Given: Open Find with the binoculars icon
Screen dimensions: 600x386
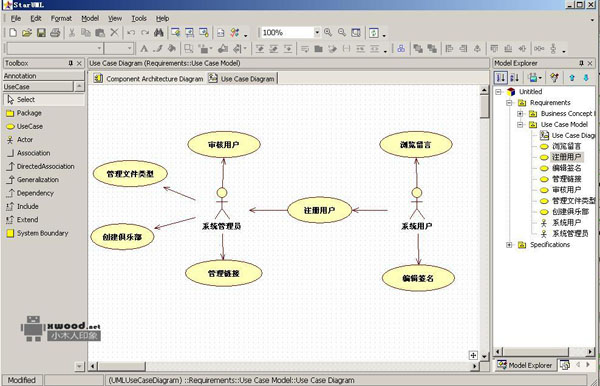Looking at the screenshot, I should click(159, 33).
